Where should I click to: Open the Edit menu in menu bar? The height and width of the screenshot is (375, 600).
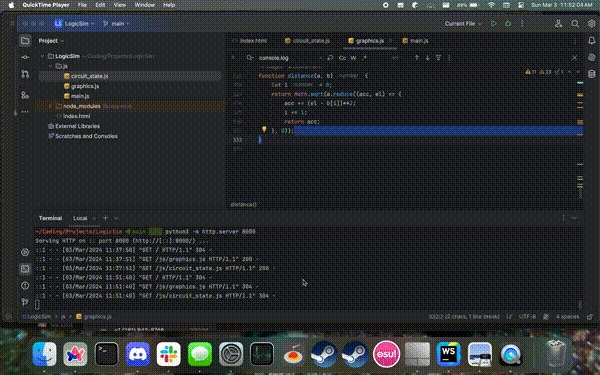coord(100,5)
